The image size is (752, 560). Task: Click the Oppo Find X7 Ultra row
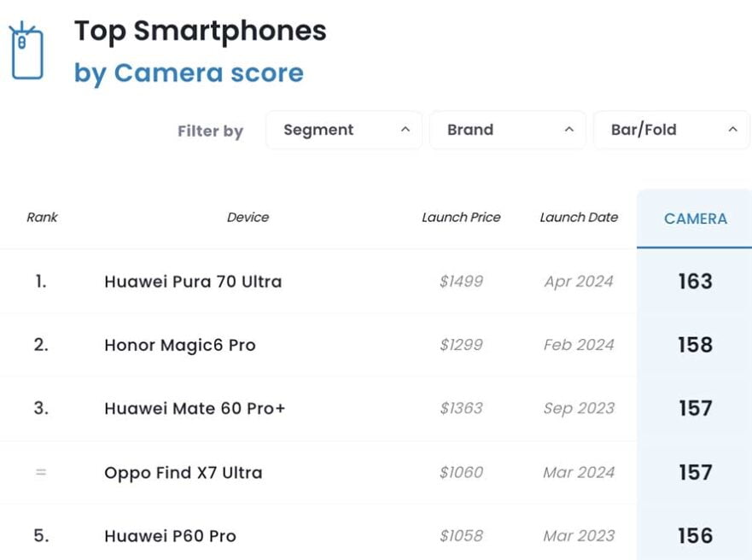[183, 473]
